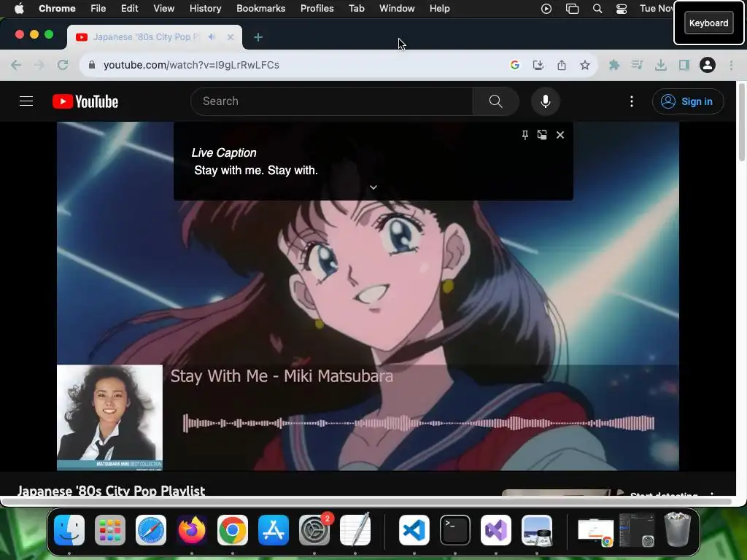Click the Miki Matsubara album thumbnail
747x560 pixels.
(x=109, y=418)
